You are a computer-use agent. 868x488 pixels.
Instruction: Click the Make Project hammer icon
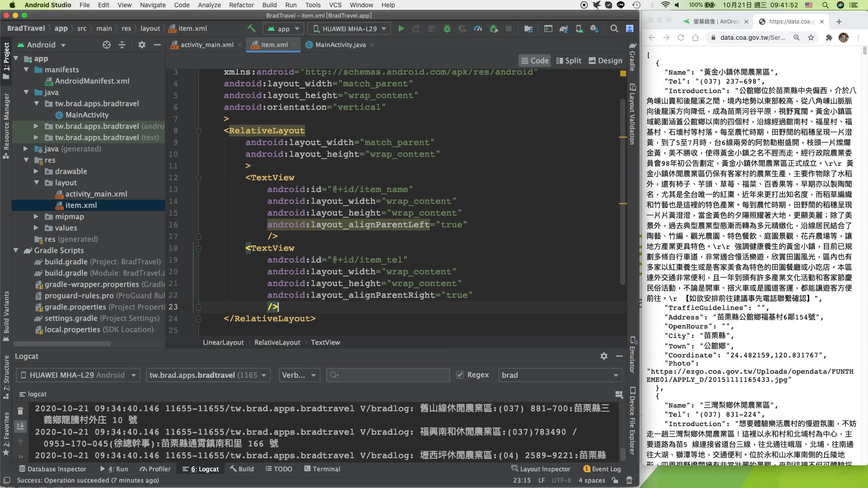click(x=251, y=28)
